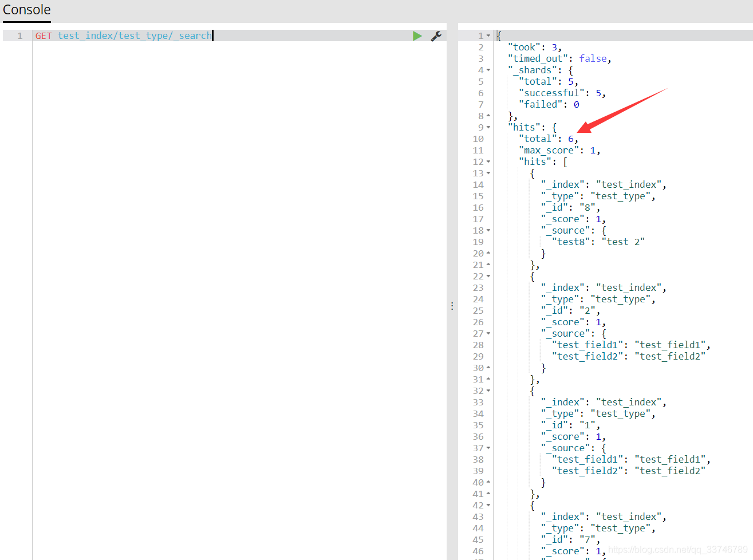Collapse the hit object arrow on line 22

pos(488,276)
